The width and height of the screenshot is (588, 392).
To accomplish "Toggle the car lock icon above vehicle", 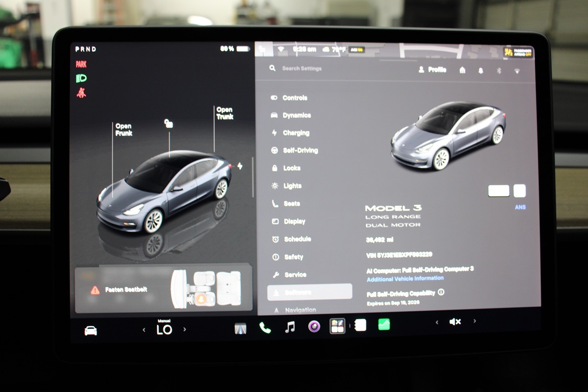I will pyautogui.click(x=169, y=123).
